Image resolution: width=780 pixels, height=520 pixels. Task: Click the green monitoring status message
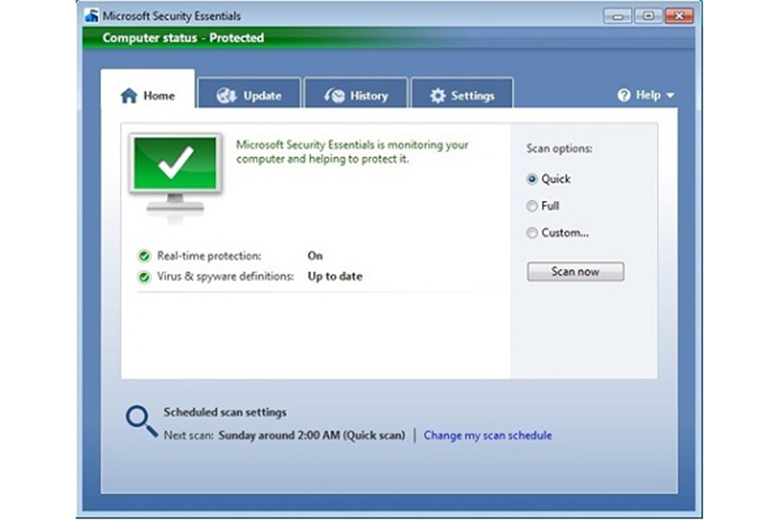(x=352, y=152)
